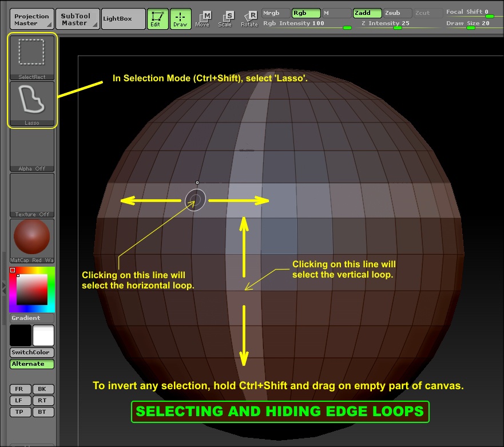Select the black secondary color swatch
Viewport: 504px width, 447px height.
click(x=21, y=335)
